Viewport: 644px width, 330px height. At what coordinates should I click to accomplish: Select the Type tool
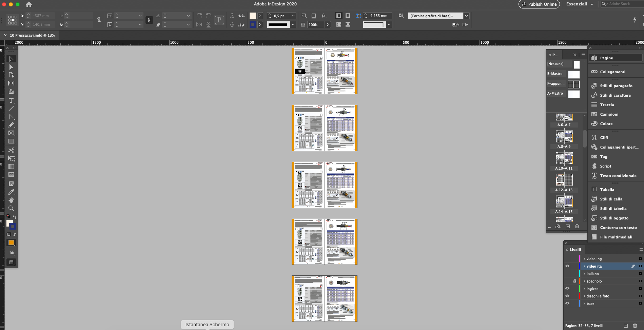[11, 100]
